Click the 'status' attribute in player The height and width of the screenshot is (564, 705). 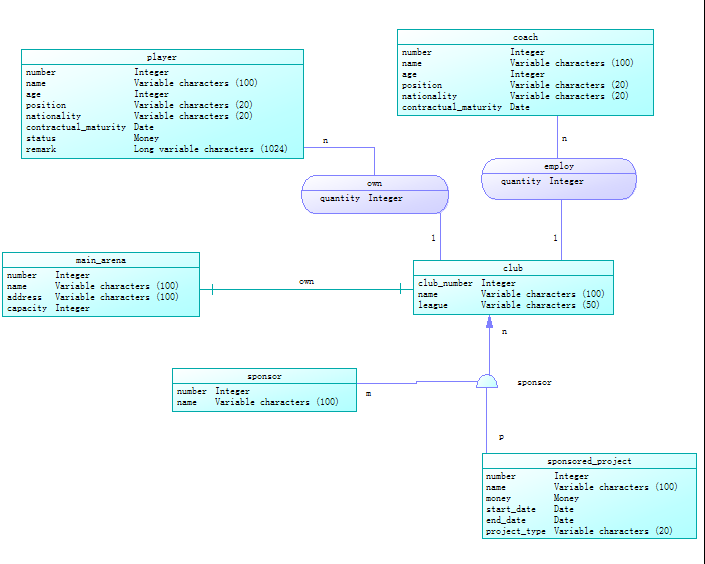pos(41,138)
